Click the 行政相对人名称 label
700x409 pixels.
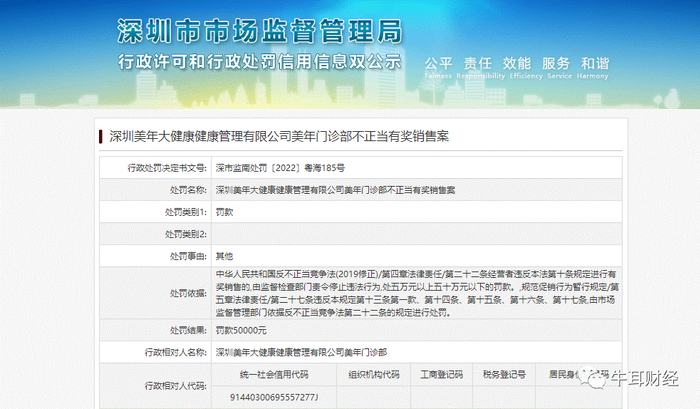click(175, 352)
